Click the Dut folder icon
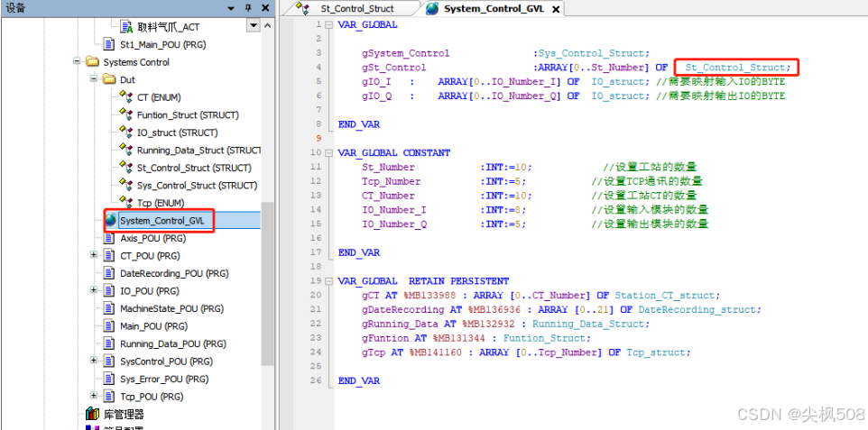This screenshot has width=868, height=430. coord(109,79)
